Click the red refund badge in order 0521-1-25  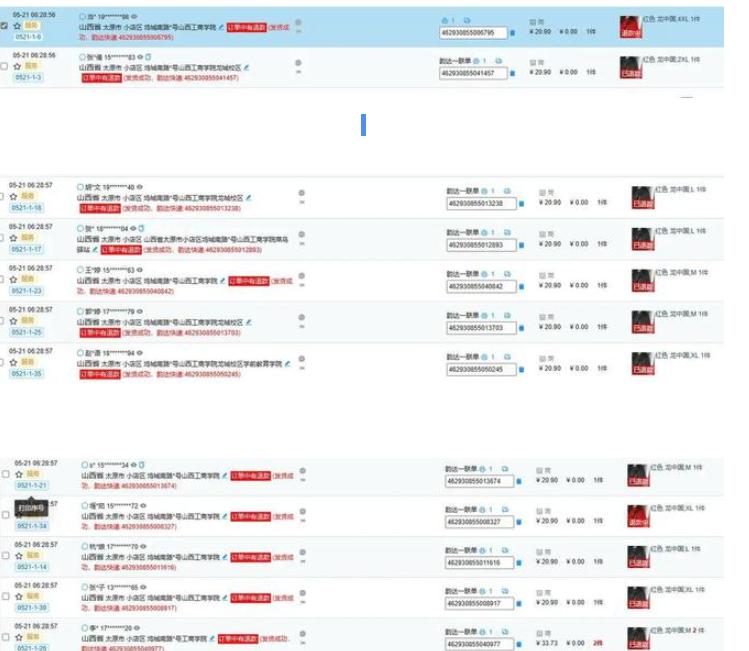coord(100,332)
